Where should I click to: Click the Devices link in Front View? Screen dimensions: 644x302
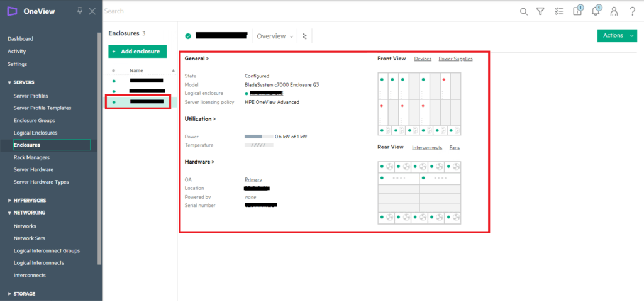[x=423, y=59]
